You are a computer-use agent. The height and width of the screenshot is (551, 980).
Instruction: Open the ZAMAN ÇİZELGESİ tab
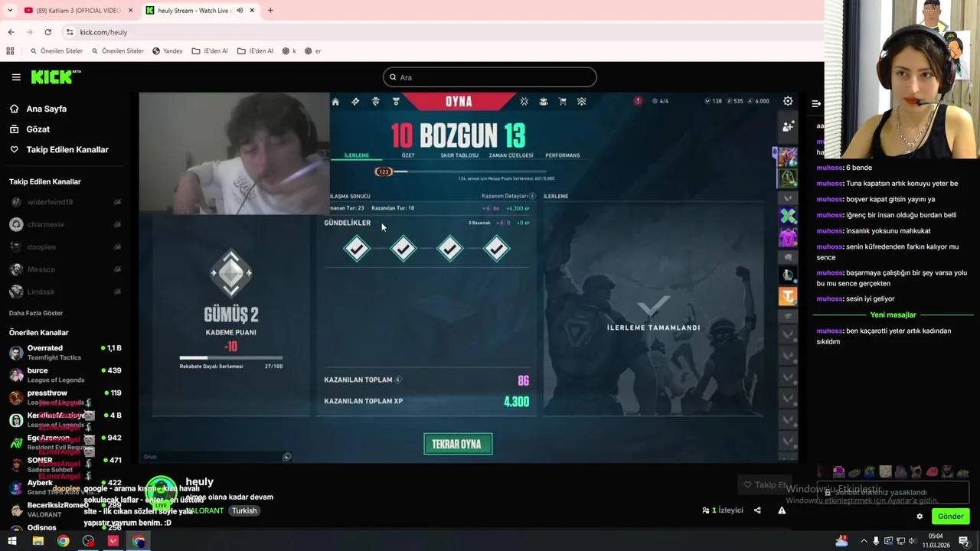point(511,155)
